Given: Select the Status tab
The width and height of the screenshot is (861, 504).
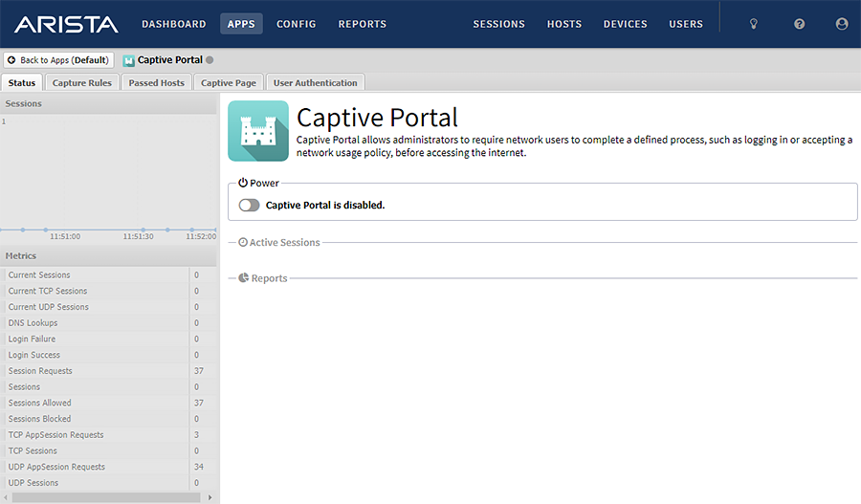Looking at the screenshot, I should pos(22,82).
